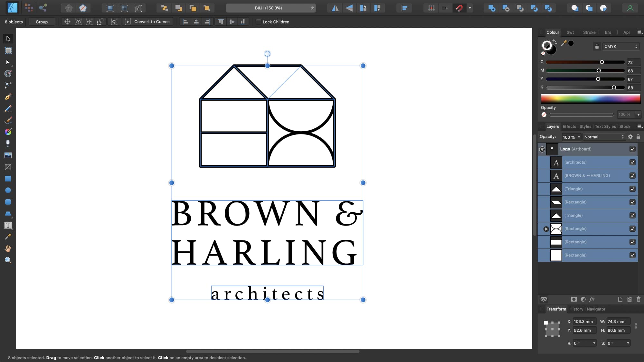
Task: Toggle visibility of Rectangle layer
Action: tap(633, 202)
